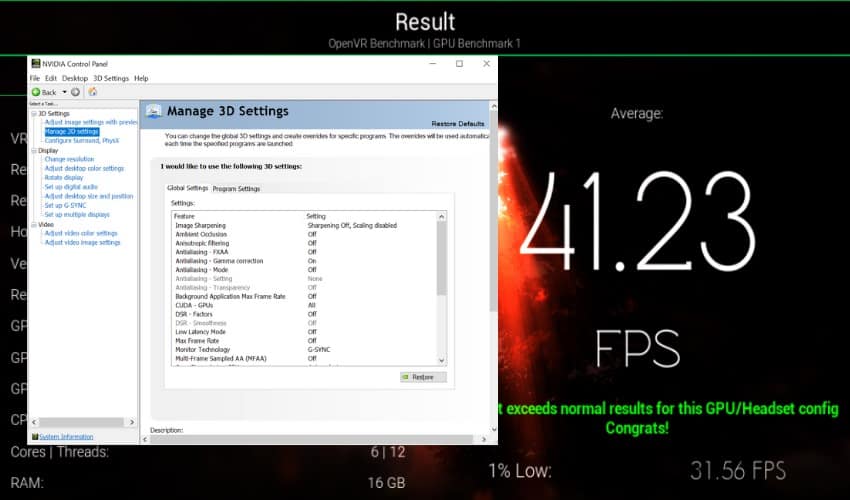Click the System Information link
The width and height of the screenshot is (850, 500).
pyautogui.click(x=66, y=437)
